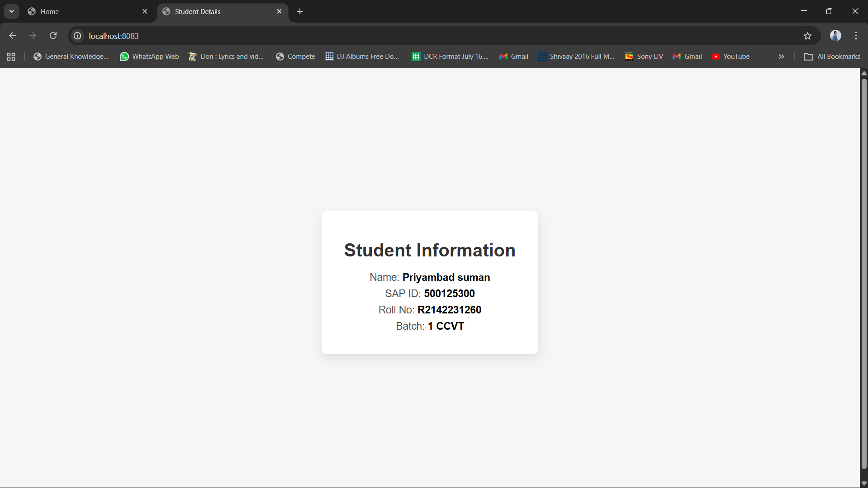Show hidden bookmarks overflow chevron
This screenshot has width=868, height=488.
point(781,57)
